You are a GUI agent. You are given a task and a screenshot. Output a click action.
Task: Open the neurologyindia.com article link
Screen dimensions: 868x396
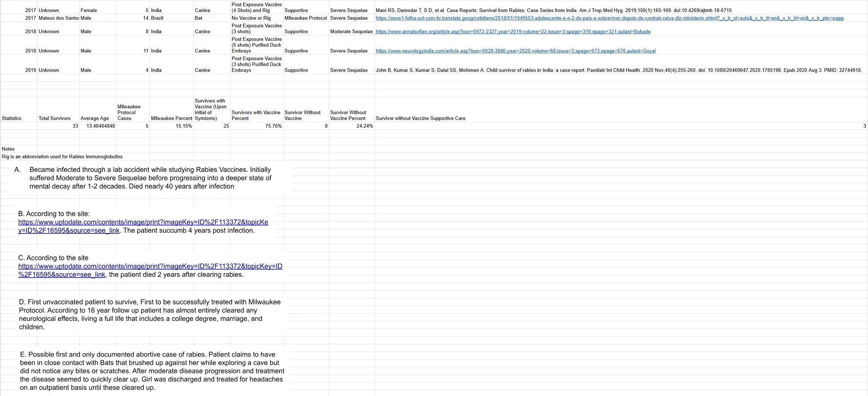[516, 51]
